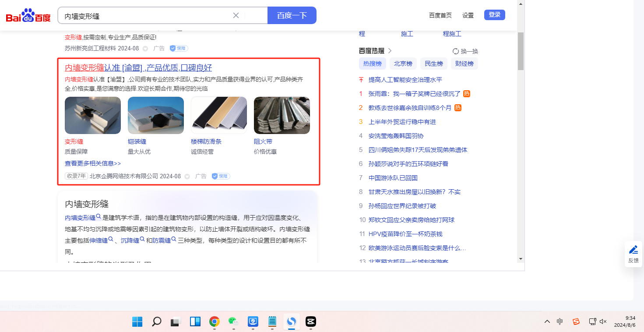Clear the search box with X icon

tap(236, 15)
